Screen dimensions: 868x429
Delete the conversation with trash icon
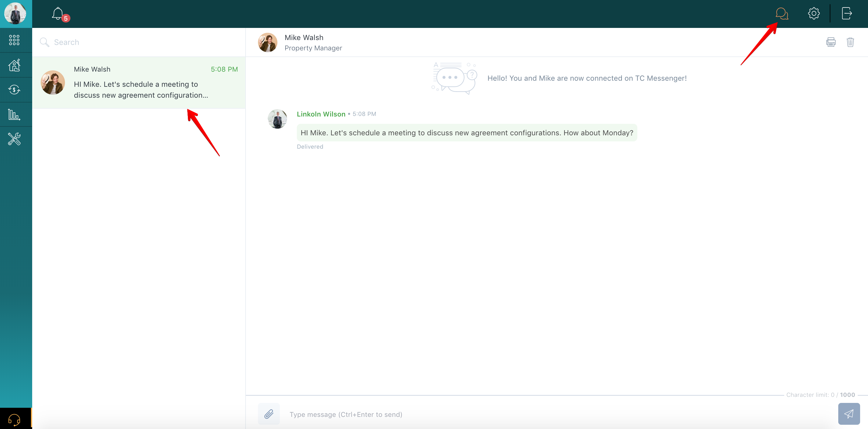(850, 42)
